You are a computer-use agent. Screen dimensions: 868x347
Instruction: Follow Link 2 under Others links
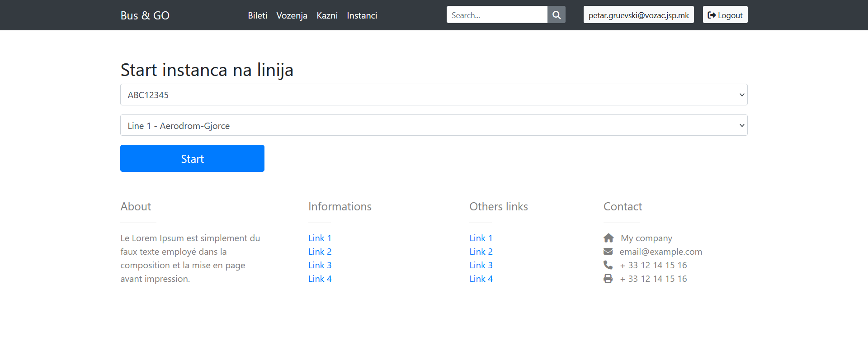click(x=481, y=252)
